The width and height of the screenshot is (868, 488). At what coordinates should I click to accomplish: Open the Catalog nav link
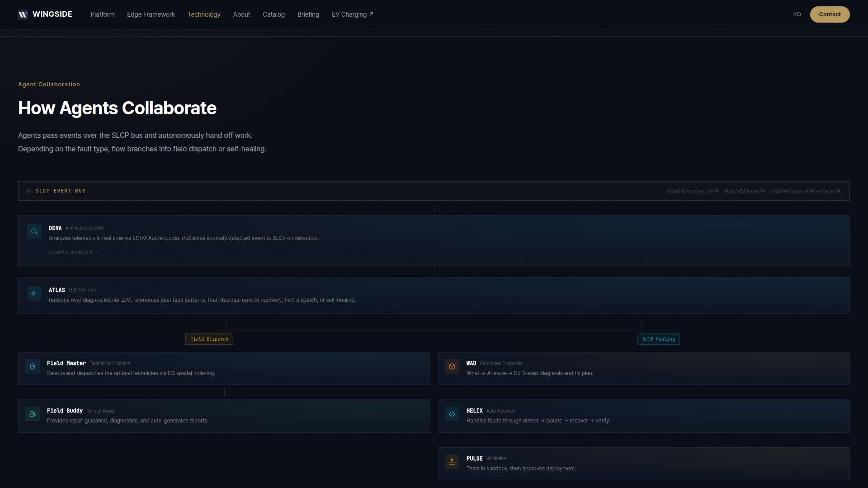(x=274, y=14)
